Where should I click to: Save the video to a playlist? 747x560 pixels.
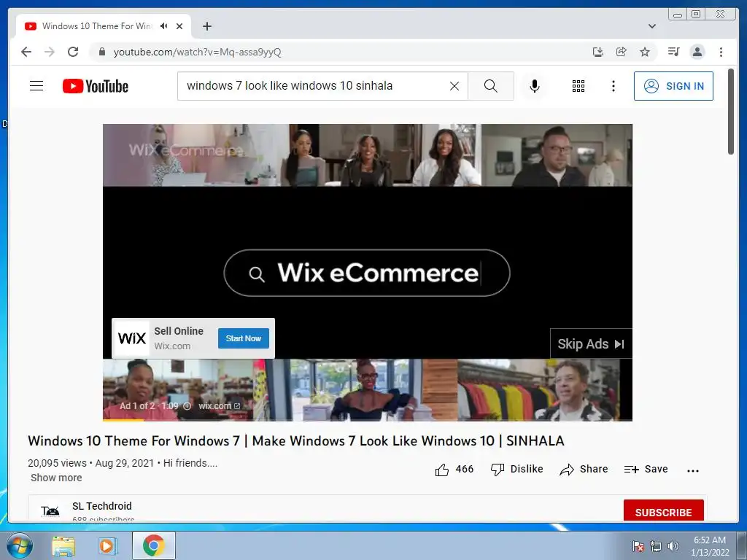pyautogui.click(x=646, y=470)
